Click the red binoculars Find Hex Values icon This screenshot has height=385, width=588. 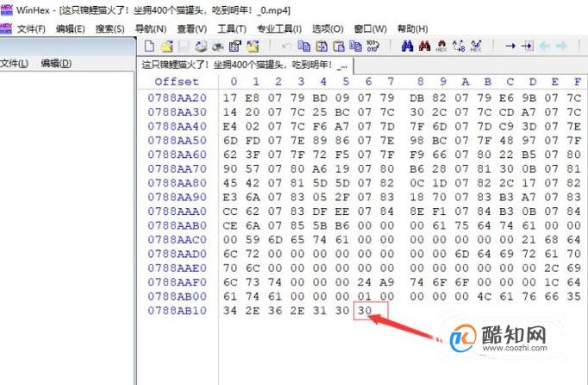click(x=424, y=46)
